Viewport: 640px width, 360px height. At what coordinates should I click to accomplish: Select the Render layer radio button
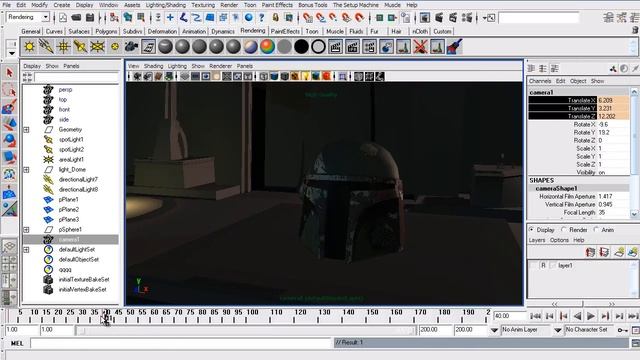pyautogui.click(x=564, y=229)
